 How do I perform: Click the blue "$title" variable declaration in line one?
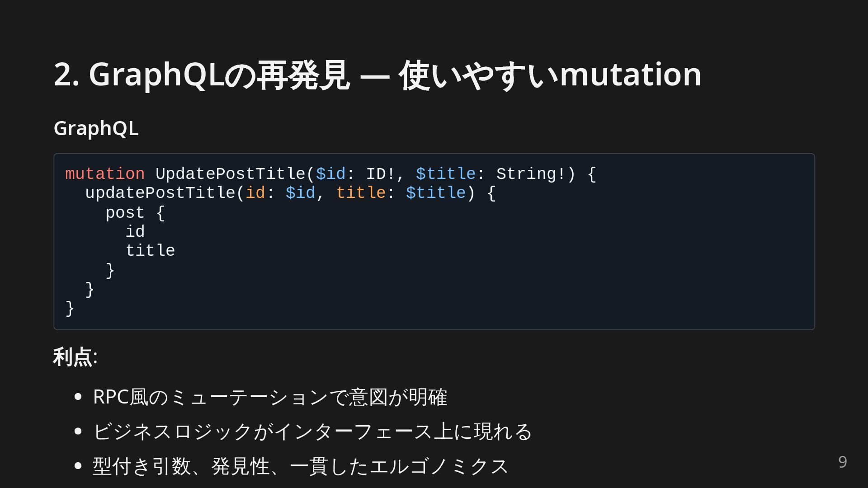[445, 174]
